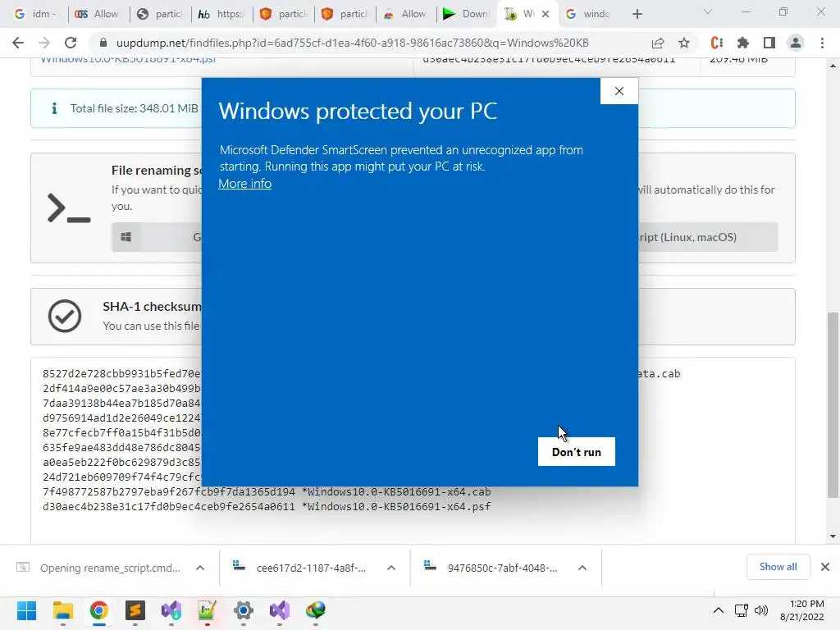Switch to the 'idm -' tab
The width and height of the screenshot is (840, 630).
[x=36, y=14]
